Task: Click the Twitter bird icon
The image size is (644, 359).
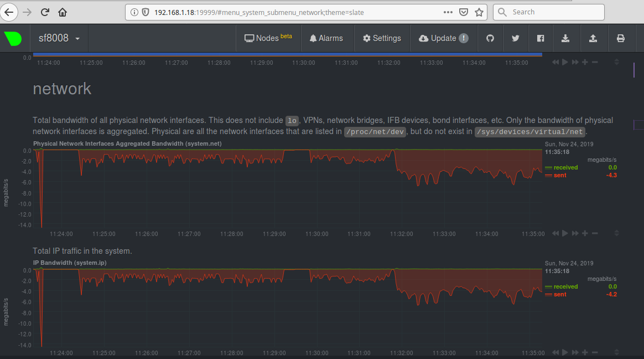Action: pos(516,38)
